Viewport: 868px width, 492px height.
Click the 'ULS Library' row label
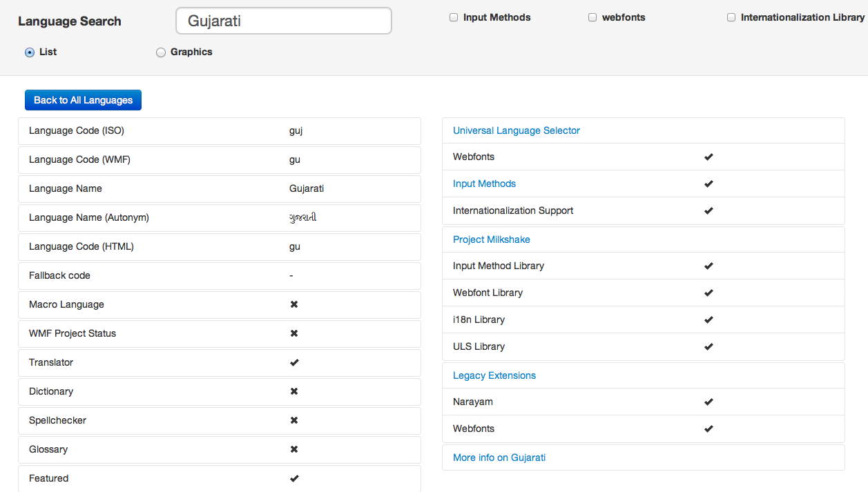[479, 346]
